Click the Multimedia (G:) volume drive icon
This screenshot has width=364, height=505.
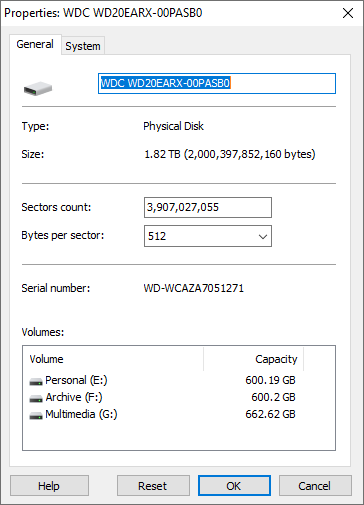(36, 415)
